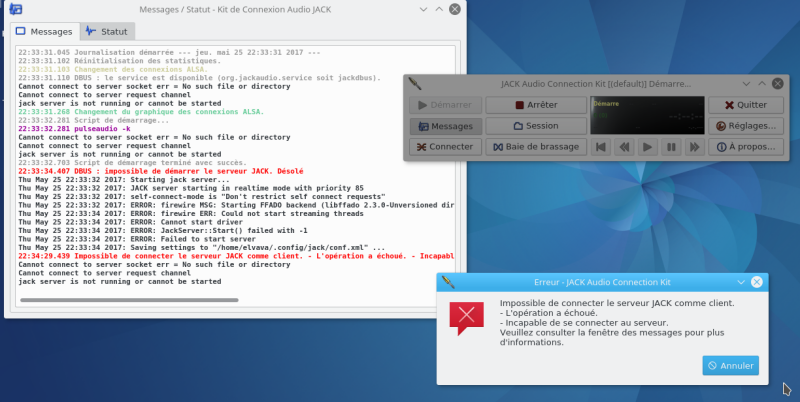Open the Session menu button
Image resolution: width=800 pixels, height=402 pixels.
pyautogui.click(x=536, y=125)
